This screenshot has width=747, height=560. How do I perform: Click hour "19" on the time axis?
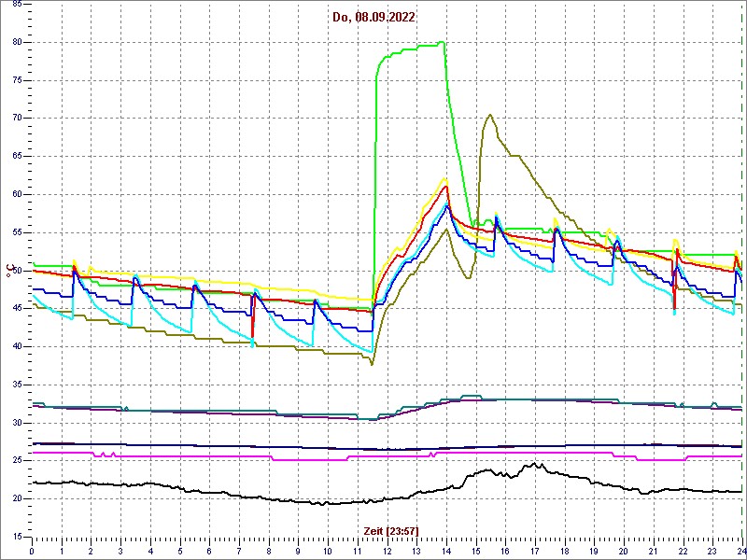[594, 551]
